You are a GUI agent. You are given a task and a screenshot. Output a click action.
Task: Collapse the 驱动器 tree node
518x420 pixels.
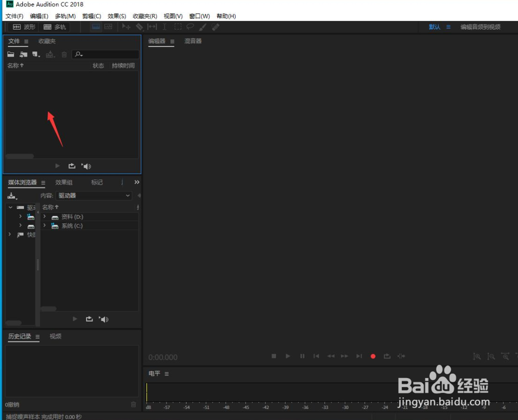point(10,207)
